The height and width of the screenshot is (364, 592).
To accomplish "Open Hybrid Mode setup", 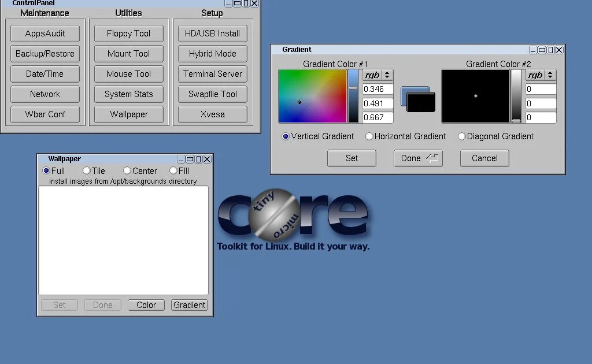I will click(x=213, y=54).
